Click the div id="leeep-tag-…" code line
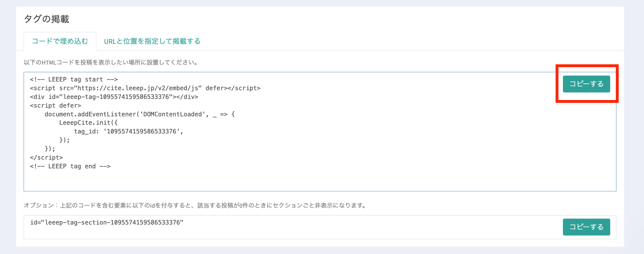Image resolution: width=644 pixels, height=254 pixels. [x=114, y=97]
